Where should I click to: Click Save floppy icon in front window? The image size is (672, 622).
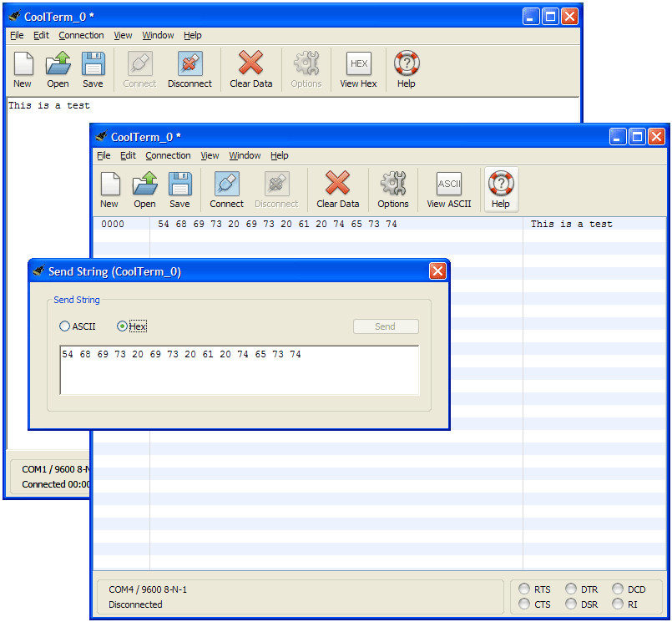[180, 184]
